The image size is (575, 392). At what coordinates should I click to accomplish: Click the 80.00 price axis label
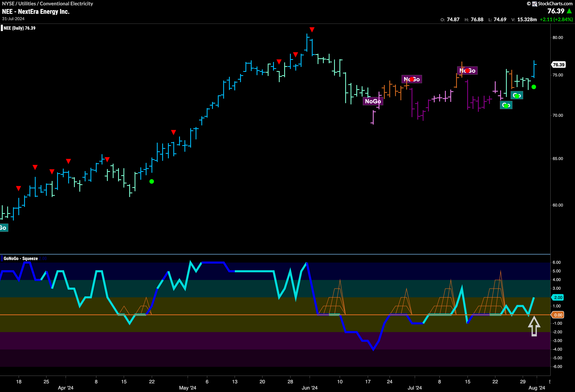[558, 37]
